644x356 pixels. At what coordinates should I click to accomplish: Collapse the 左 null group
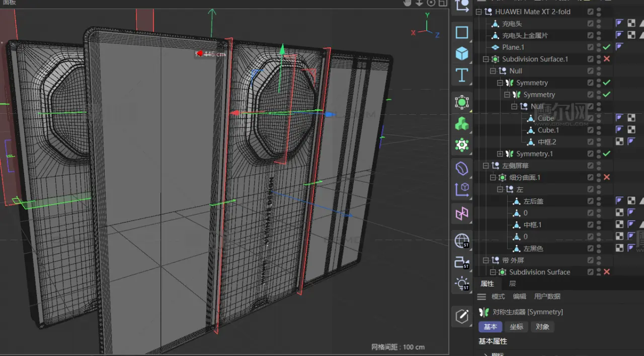pos(500,189)
